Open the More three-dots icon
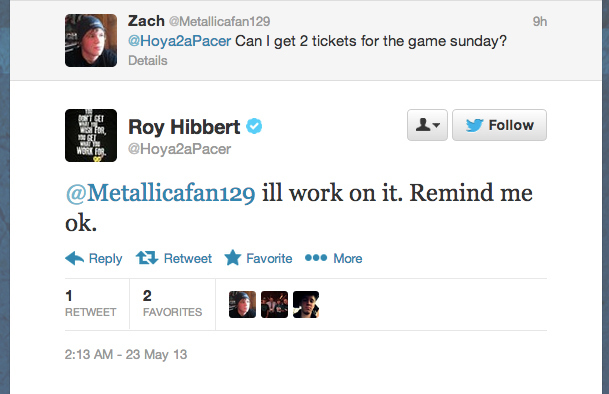This screenshot has width=609, height=394. point(316,258)
